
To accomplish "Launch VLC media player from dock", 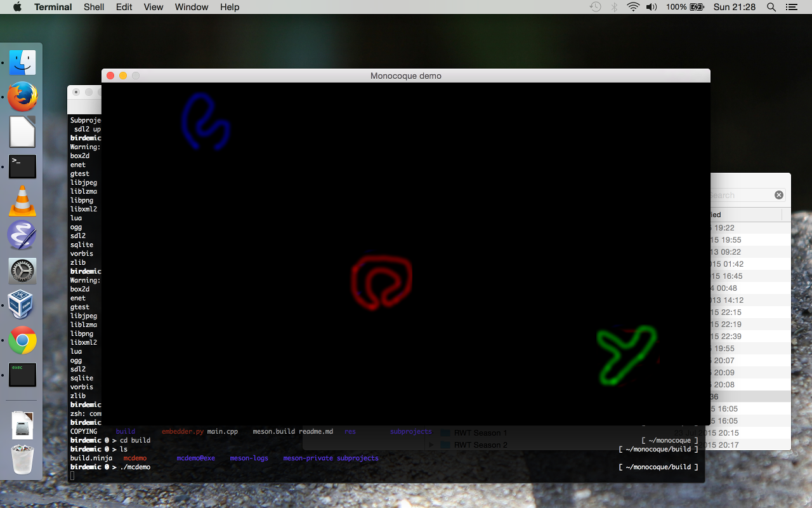I will click(22, 201).
